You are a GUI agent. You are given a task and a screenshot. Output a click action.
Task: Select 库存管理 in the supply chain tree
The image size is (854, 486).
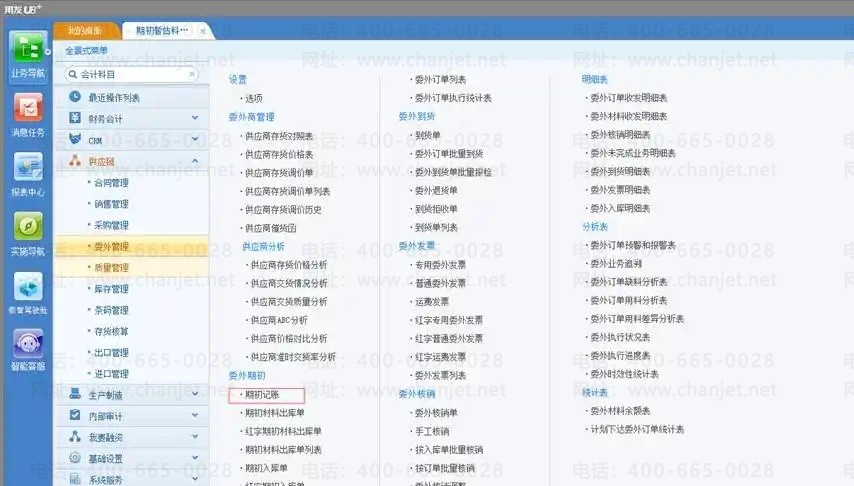coord(111,289)
